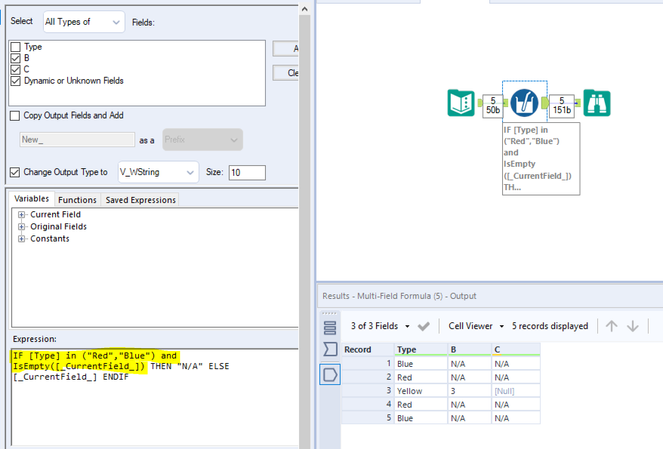
Task: Click the Size input field showing 10
Action: click(x=247, y=172)
